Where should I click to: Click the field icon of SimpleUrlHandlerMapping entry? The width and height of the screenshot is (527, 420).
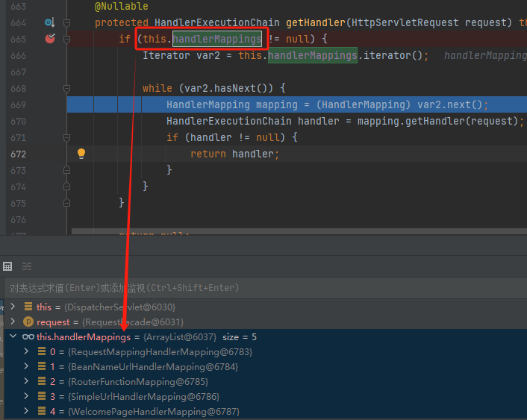[x=42, y=396]
